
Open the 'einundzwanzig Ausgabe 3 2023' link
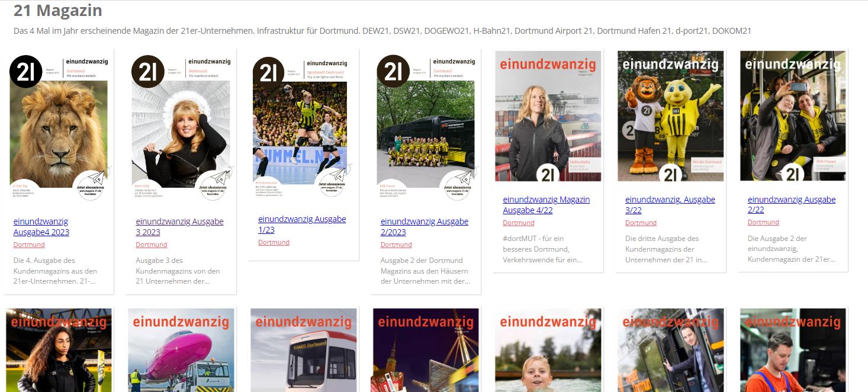[179, 227]
